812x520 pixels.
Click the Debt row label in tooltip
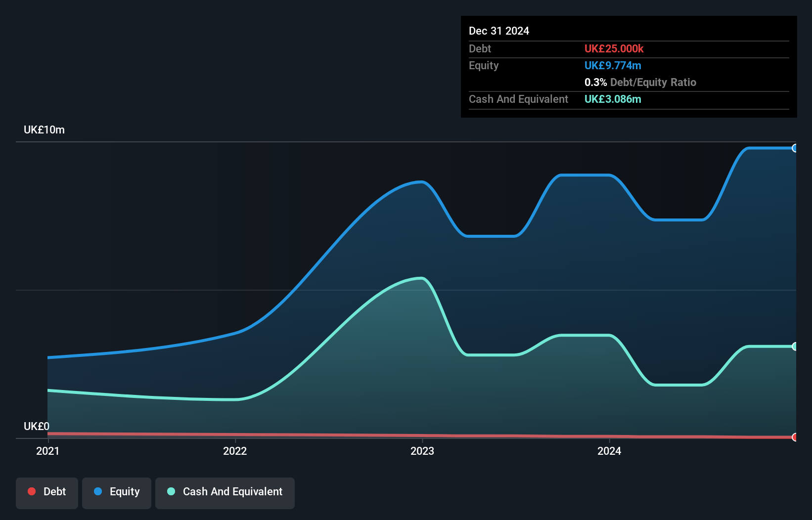(480, 48)
